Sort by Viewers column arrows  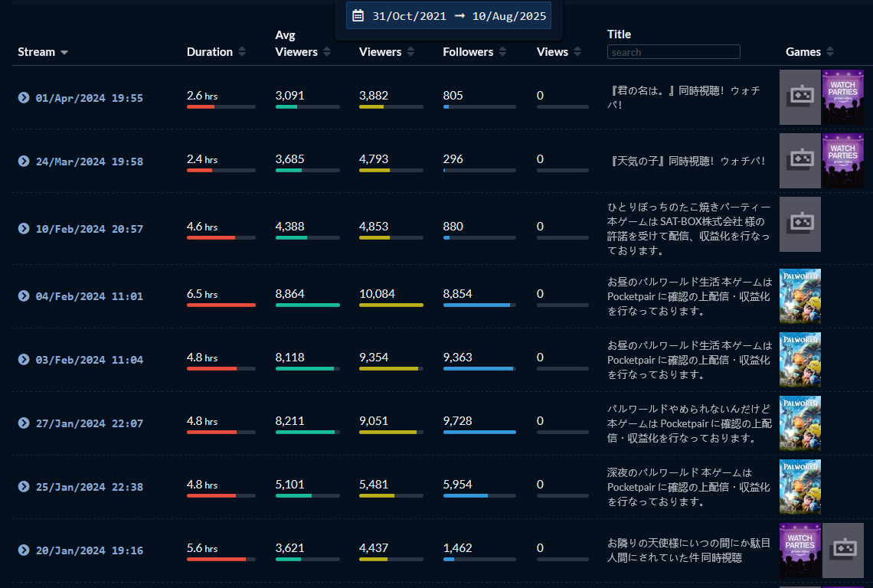410,52
